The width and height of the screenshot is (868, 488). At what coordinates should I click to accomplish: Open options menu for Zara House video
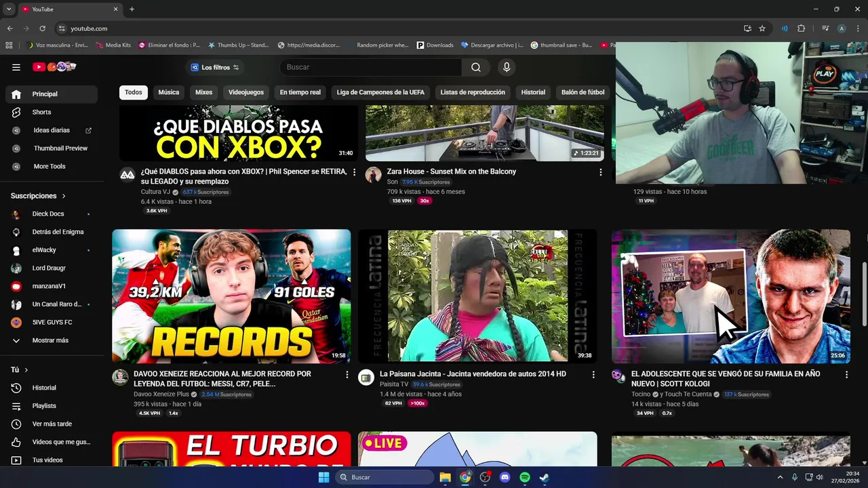click(x=600, y=172)
